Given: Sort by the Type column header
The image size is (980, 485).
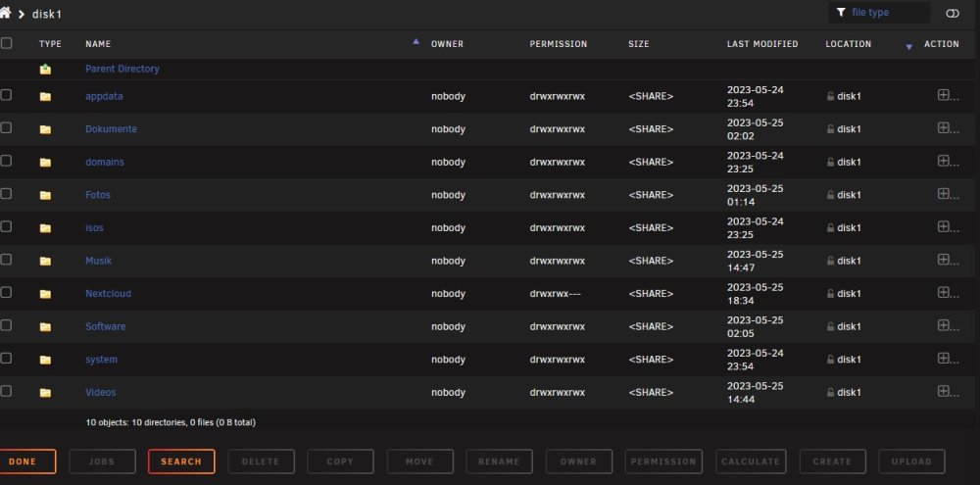Looking at the screenshot, I should (50, 44).
